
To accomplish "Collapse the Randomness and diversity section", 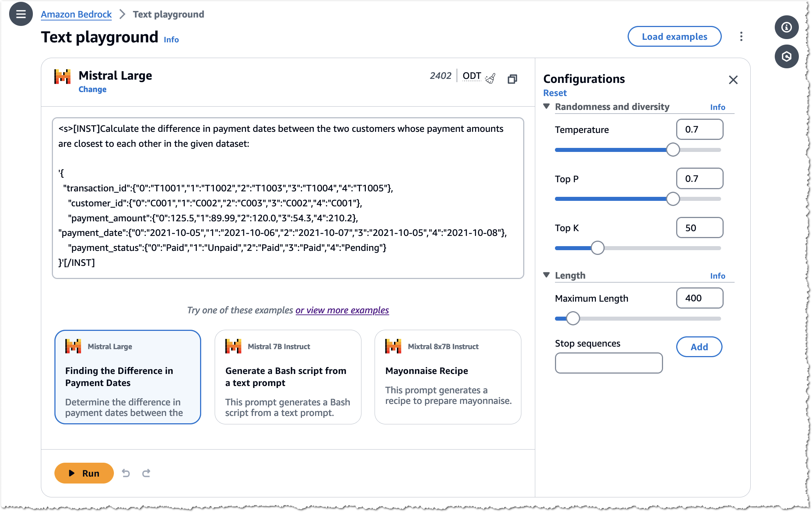I will 548,107.
